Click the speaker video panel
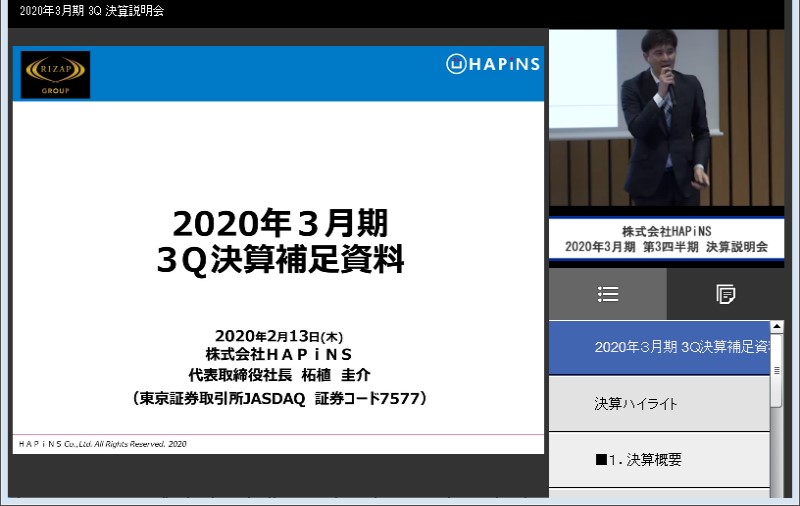This screenshot has height=506, width=800. click(666, 118)
